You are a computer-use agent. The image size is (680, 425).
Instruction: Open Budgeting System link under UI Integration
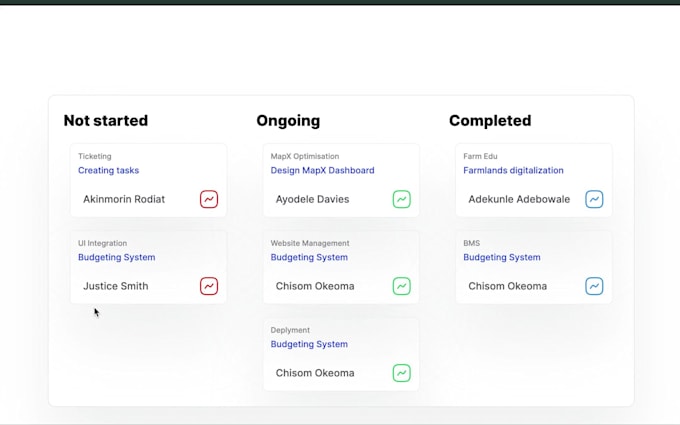tap(116, 258)
